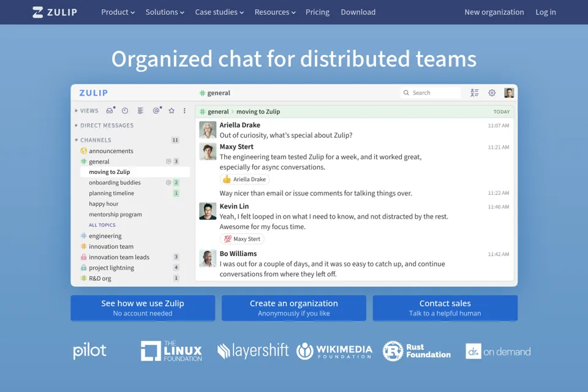Image resolution: width=588 pixels, height=392 pixels.
Task: Collapse the CHANNELS section
Action: coord(92,140)
